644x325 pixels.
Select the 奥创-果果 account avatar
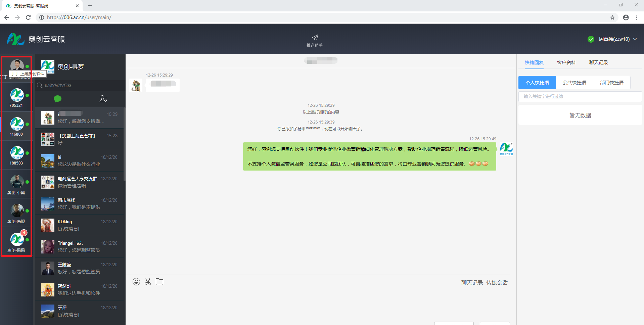click(x=17, y=239)
